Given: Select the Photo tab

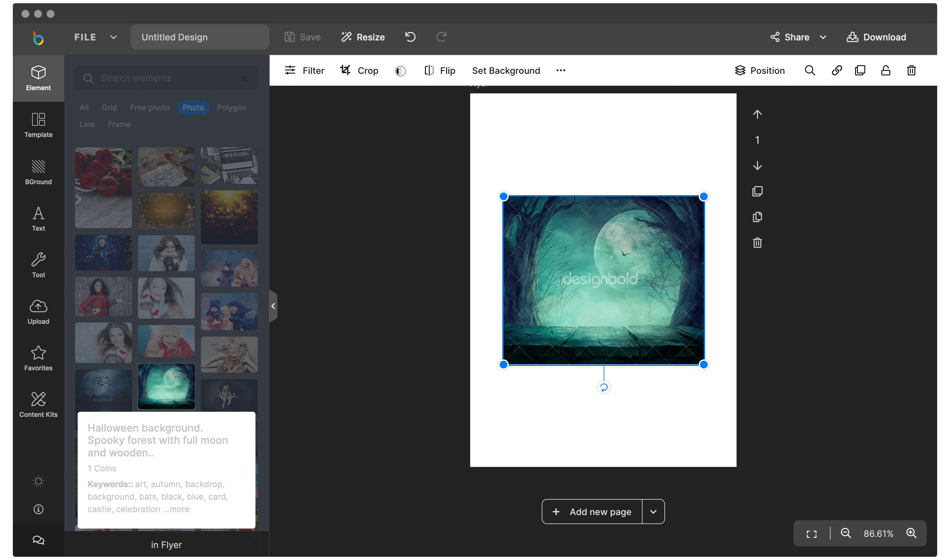Looking at the screenshot, I should point(193,108).
